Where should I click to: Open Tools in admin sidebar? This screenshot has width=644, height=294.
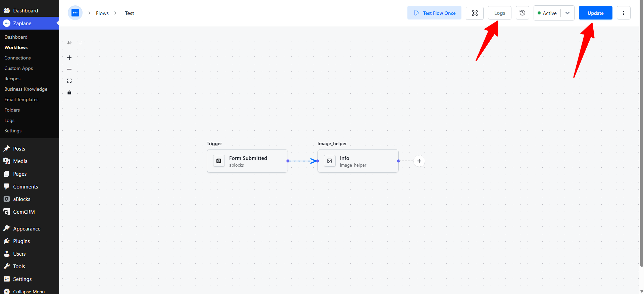tap(30, 266)
